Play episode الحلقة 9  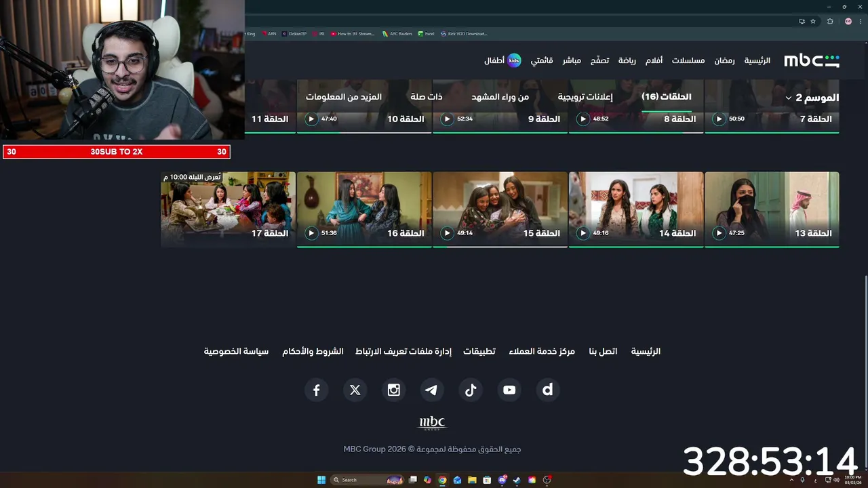[x=447, y=119]
